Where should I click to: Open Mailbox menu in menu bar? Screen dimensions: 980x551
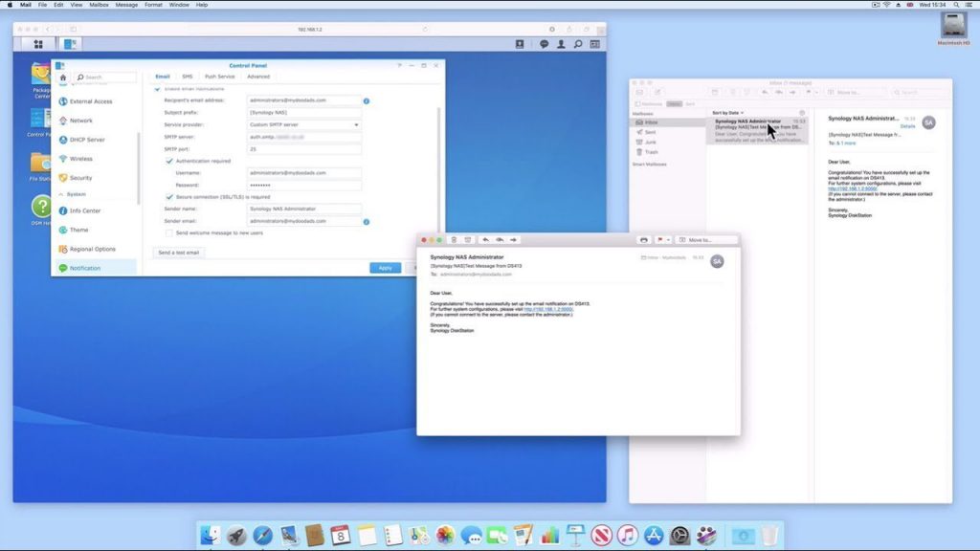click(99, 5)
